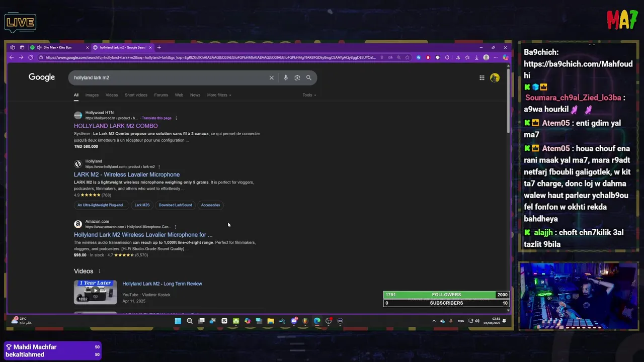Viewport: 644px width, 362px height.
Task: Click the subscribers goal progress bar
Action: pyautogui.click(x=446, y=303)
